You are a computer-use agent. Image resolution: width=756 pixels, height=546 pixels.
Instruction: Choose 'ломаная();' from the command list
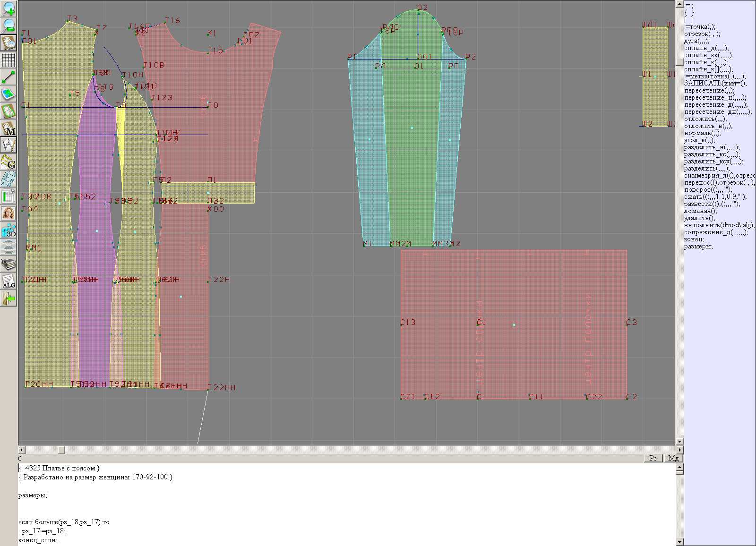(x=700, y=211)
